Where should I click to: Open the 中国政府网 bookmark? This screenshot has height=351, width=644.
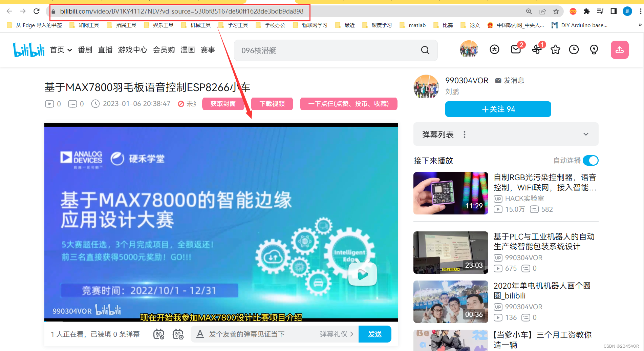coord(516,25)
